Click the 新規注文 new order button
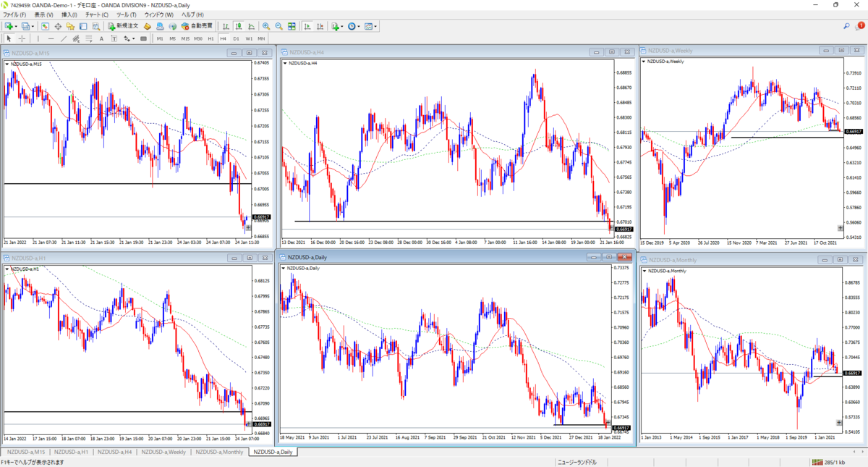 (x=124, y=26)
